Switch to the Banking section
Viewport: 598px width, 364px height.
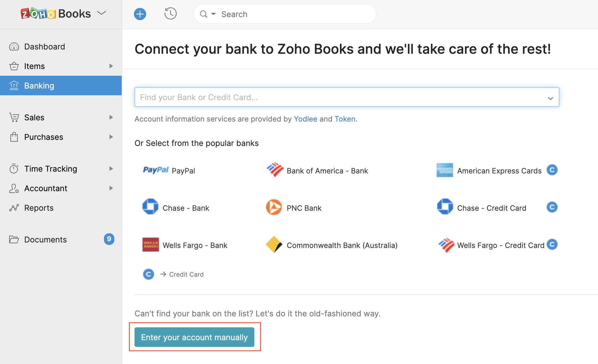(39, 86)
